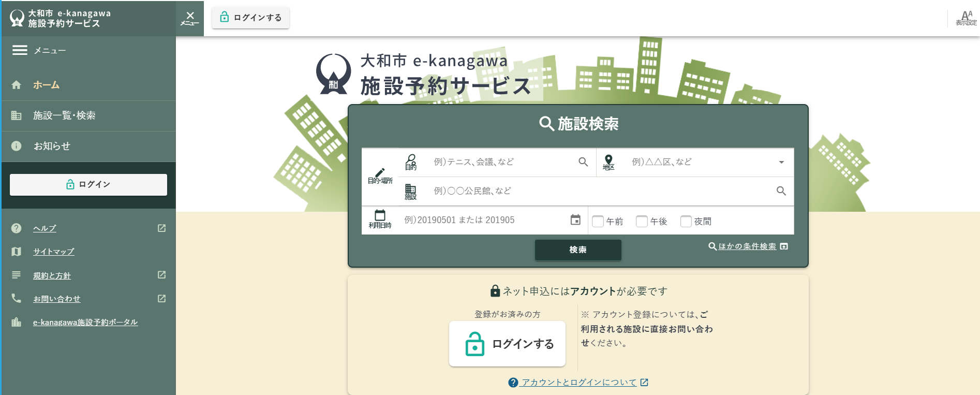
Task: Click the magnifier icon in facility name field
Action: click(781, 191)
